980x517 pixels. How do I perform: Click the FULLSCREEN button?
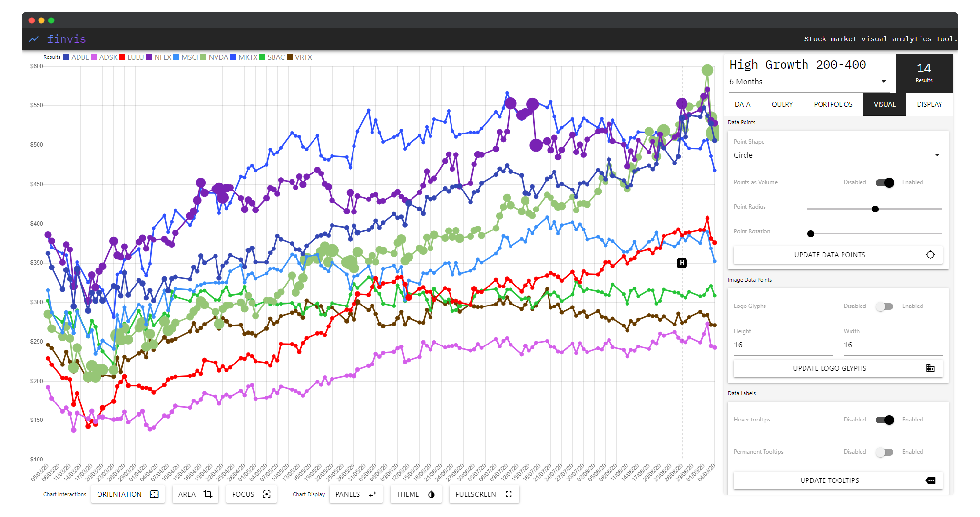(x=484, y=494)
